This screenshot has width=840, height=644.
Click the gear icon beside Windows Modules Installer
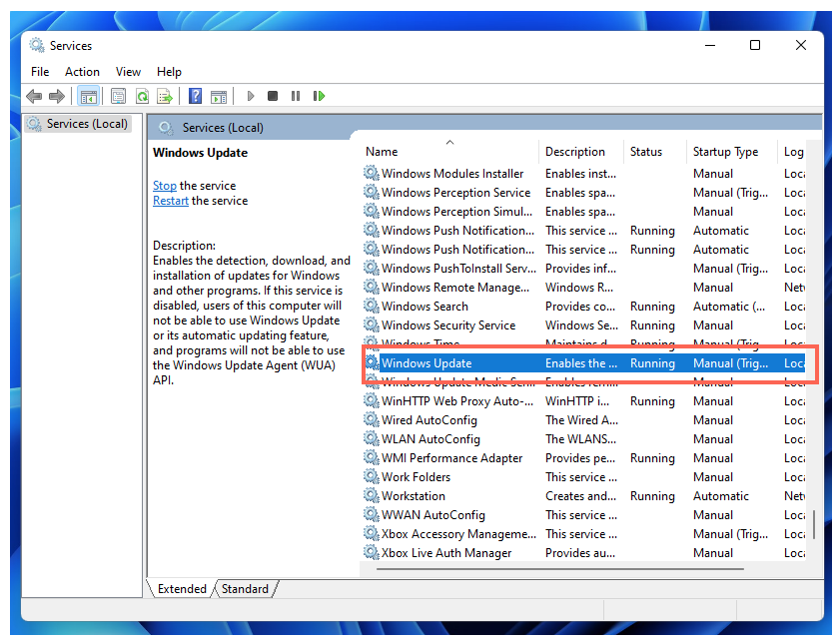click(371, 173)
